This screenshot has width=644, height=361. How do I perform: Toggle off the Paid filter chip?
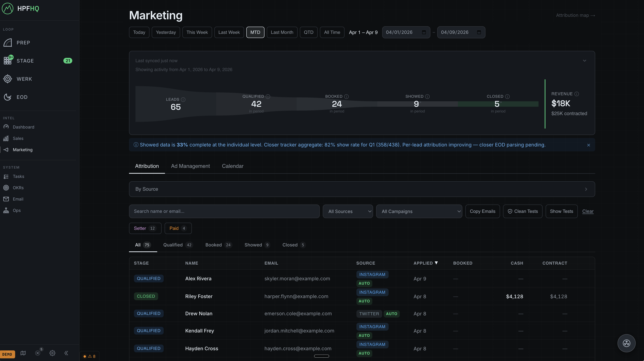pyautogui.click(x=178, y=228)
